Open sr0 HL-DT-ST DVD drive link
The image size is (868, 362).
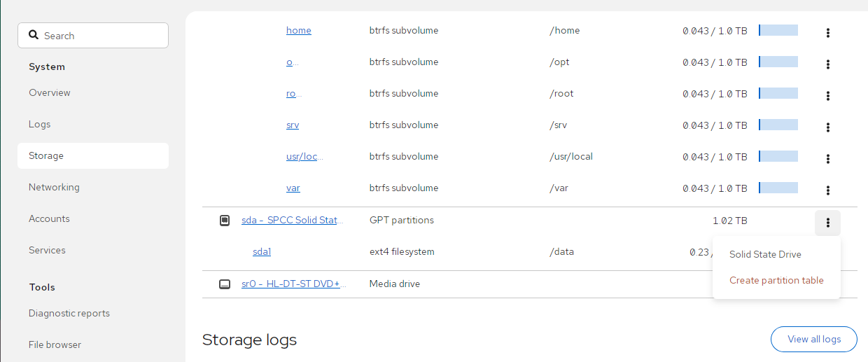click(293, 284)
